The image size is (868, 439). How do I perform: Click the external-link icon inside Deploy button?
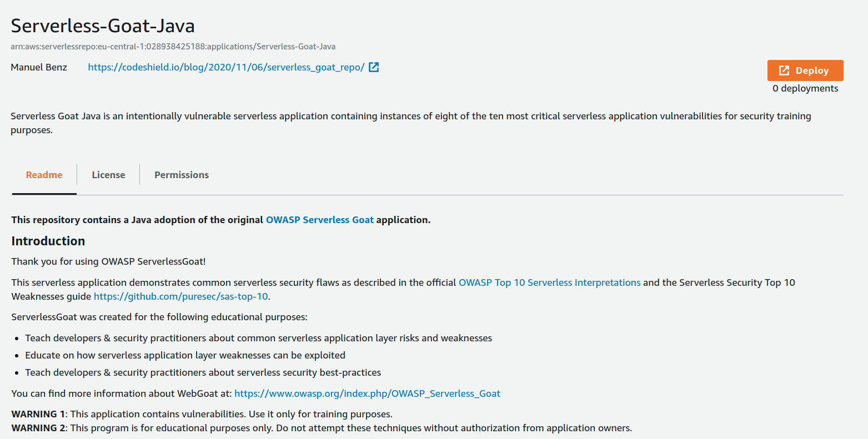pos(784,70)
